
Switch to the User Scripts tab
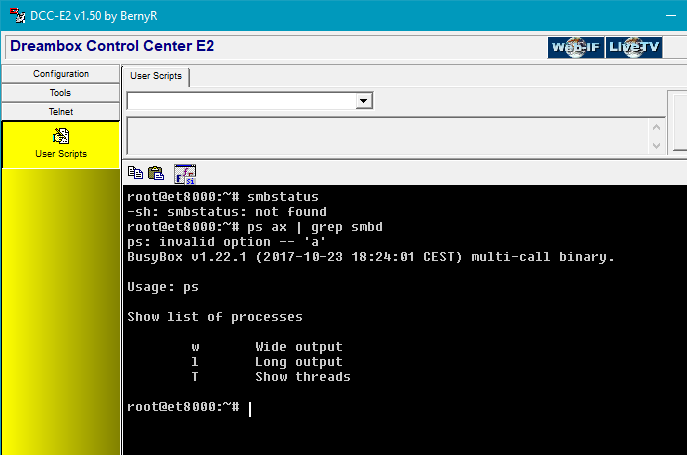[156, 76]
